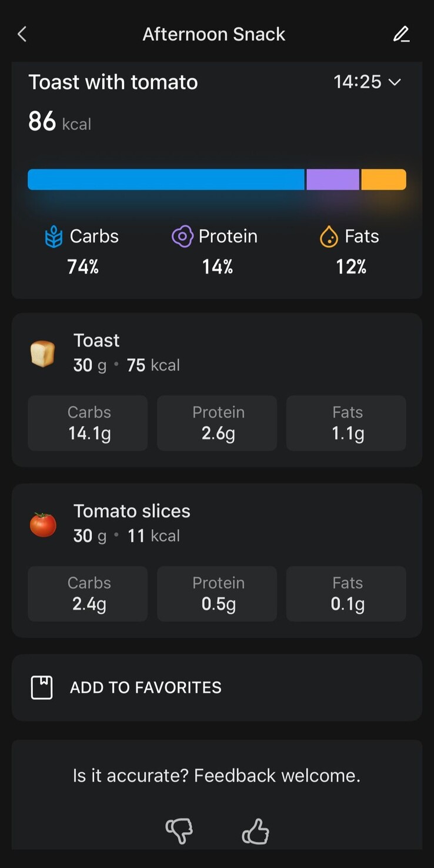Click the orange fats bar segment
Screen dimensions: 434x868
coord(383,179)
